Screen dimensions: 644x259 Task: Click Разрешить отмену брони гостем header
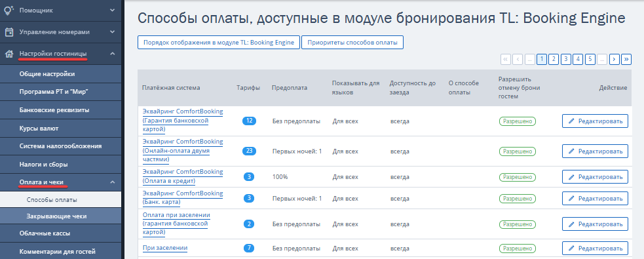519,88
